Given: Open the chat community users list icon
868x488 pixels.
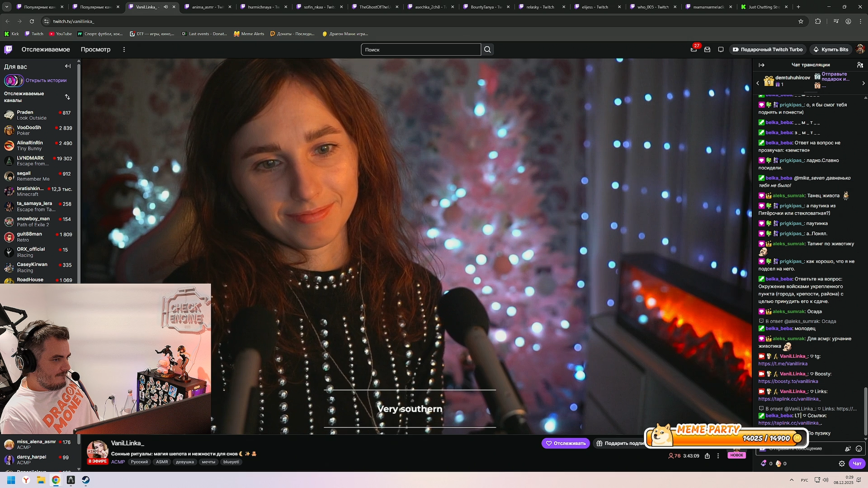Looking at the screenshot, I should (860, 65).
